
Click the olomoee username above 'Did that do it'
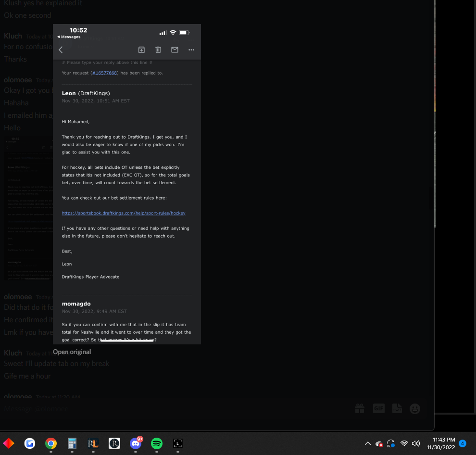click(18, 297)
